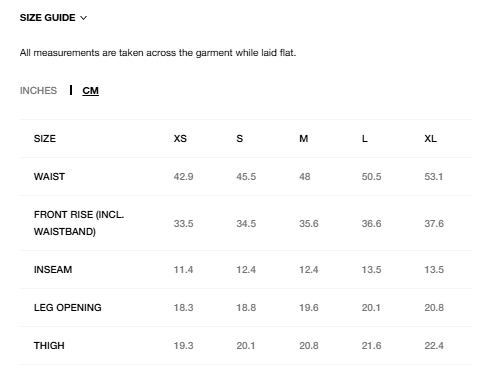Click the XS waist value 42.9
The image size is (480, 374).
pyautogui.click(x=183, y=177)
